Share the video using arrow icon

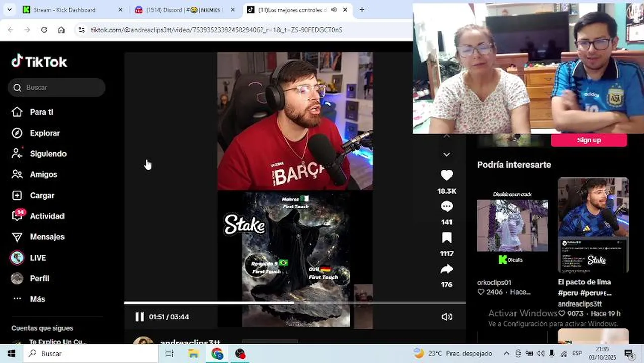446,269
